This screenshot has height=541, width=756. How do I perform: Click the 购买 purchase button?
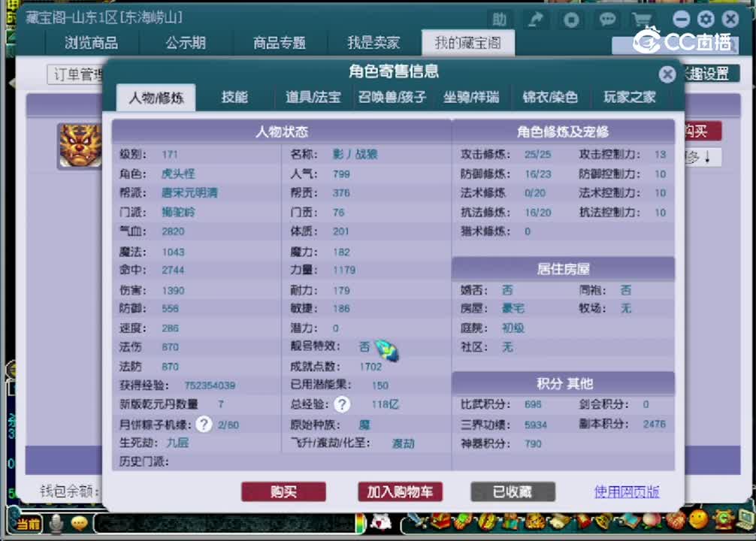(283, 491)
